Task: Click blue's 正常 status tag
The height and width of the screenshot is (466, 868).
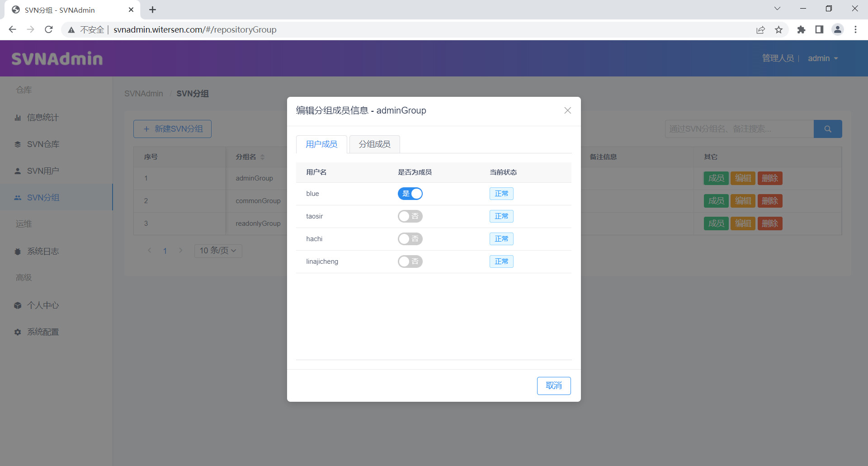Action: coord(501,194)
